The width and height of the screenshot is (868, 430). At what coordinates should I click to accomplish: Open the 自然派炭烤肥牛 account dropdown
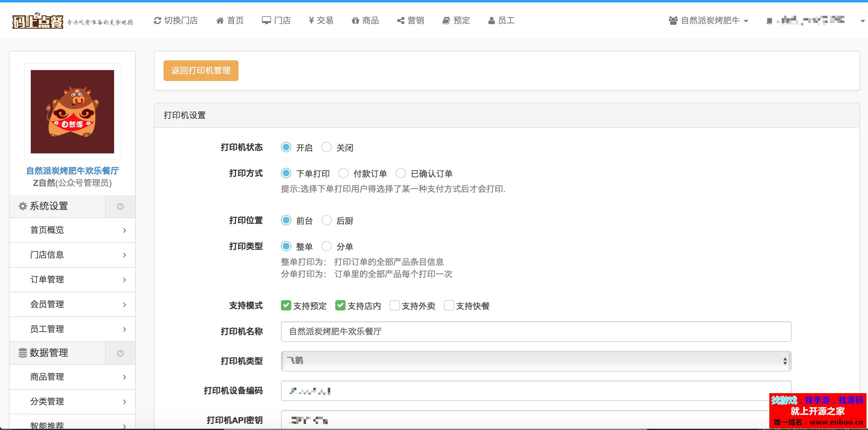(709, 21)
